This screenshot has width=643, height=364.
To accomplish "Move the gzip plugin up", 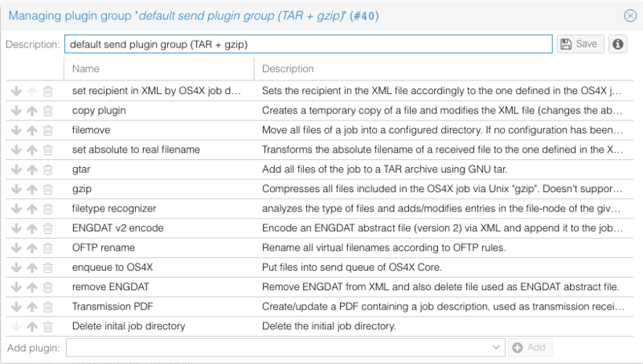I will click(x=32, y=188).
